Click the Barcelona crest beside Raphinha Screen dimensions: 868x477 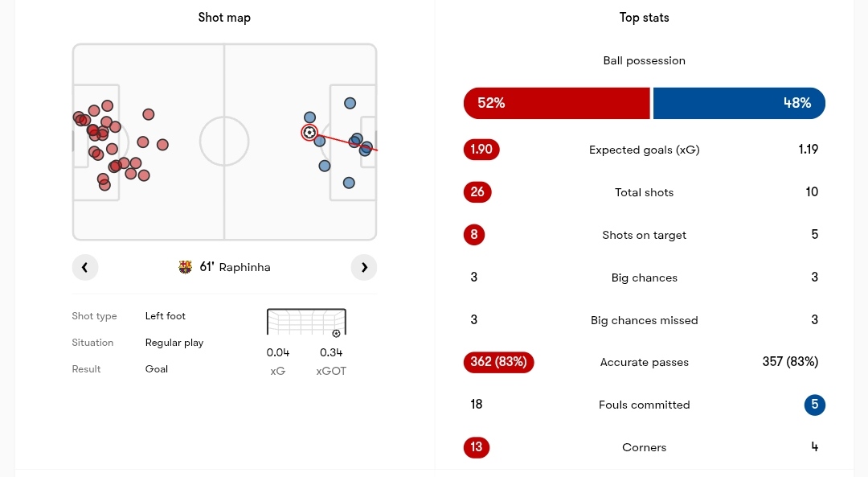coord(186,267)
